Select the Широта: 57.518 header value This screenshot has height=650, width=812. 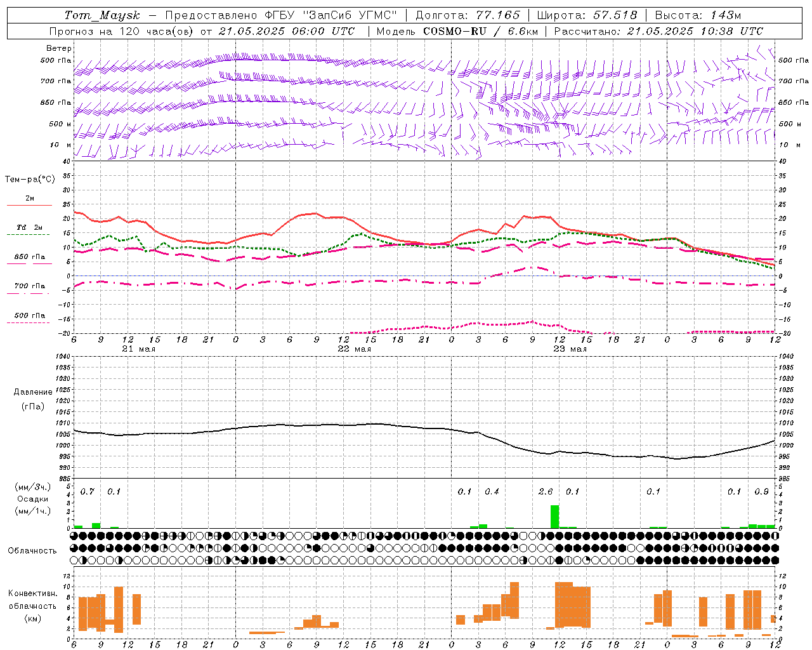point(587,15)
